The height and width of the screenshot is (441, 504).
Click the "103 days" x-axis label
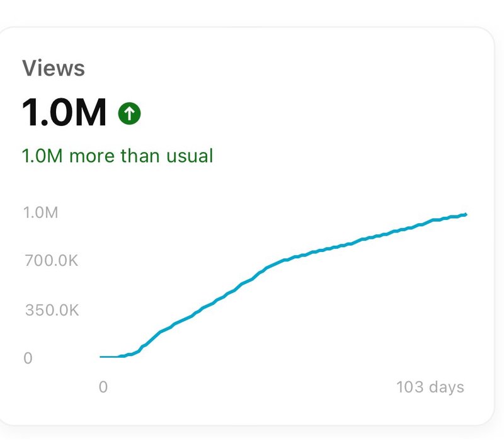point(430,387)
